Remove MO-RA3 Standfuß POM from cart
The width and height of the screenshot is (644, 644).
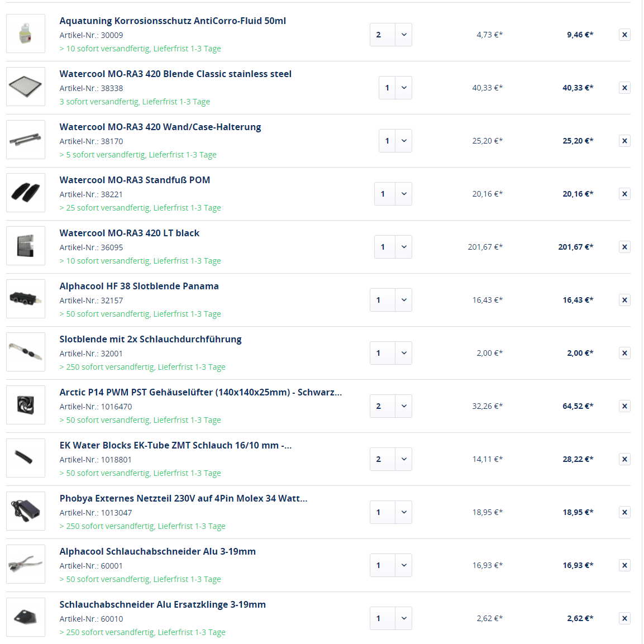[624, 194]
